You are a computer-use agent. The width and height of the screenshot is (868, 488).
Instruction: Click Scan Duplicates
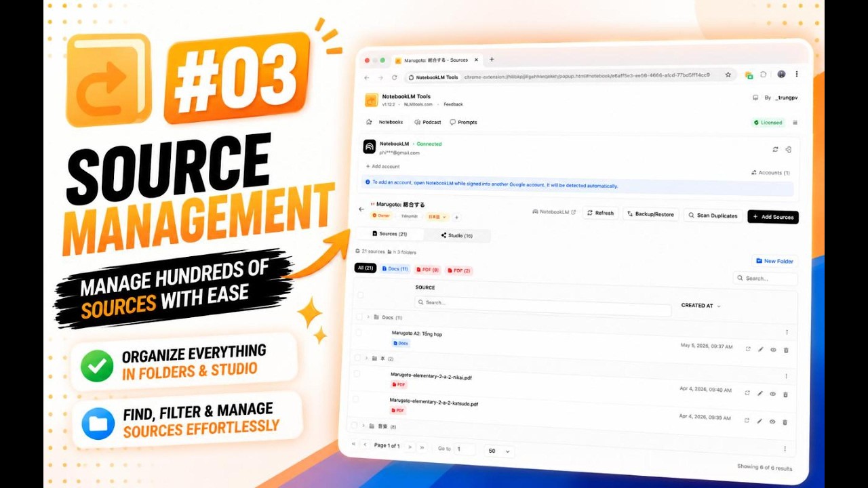tap(713, 216)
